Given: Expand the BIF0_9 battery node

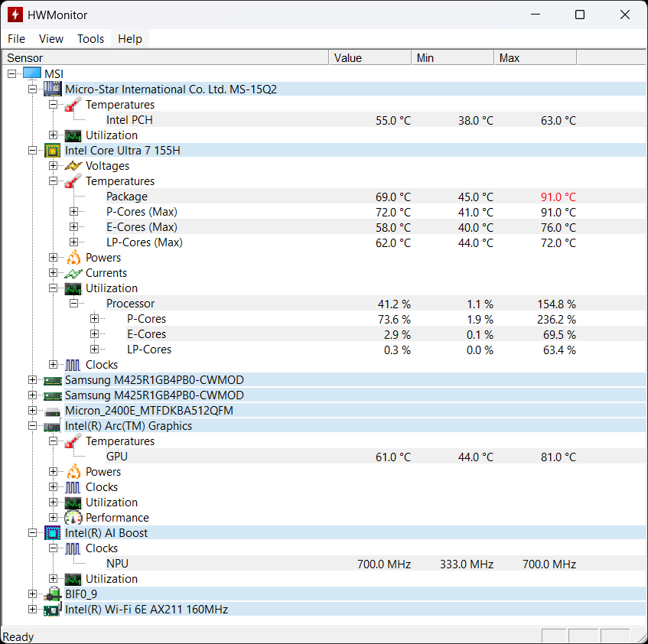Looking at the screenshot, I should pos(33,594).
